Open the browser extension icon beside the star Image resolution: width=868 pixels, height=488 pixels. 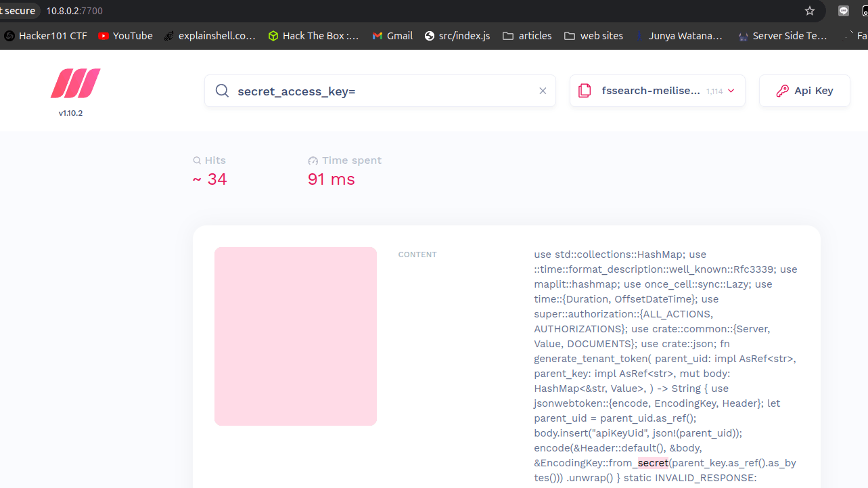[x=844, y=11]
